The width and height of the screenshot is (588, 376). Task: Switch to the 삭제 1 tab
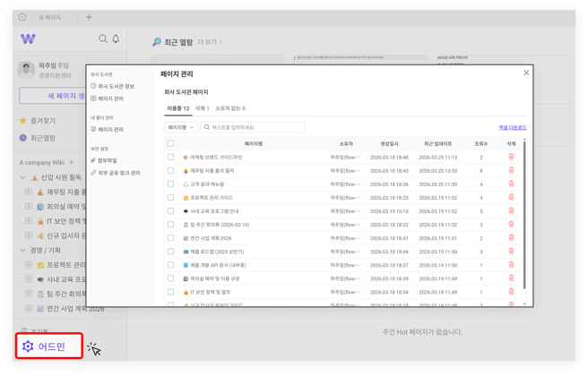(203, 108)
